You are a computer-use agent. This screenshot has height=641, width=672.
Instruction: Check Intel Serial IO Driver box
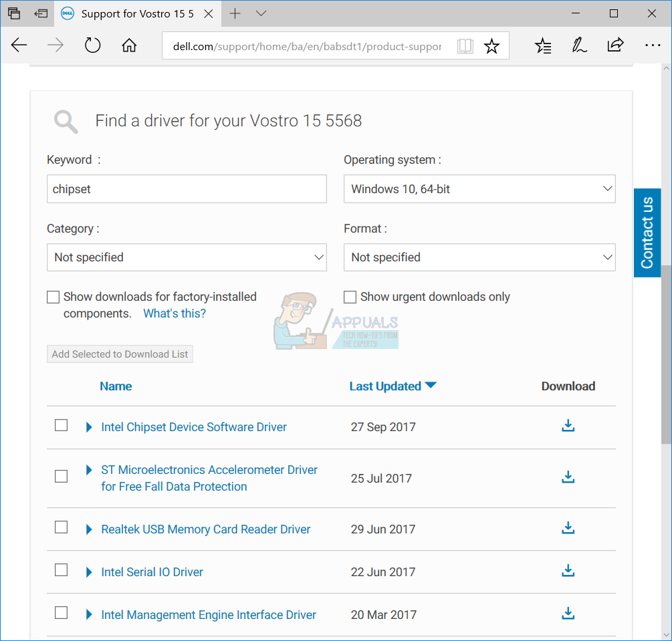pyautogui.click(x=62, y=570)
